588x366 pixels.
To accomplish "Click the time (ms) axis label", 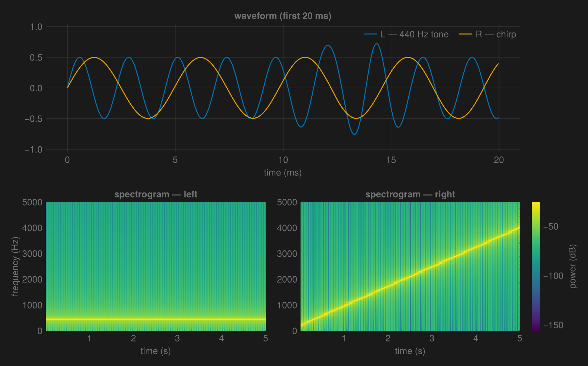I will point(283,173).
